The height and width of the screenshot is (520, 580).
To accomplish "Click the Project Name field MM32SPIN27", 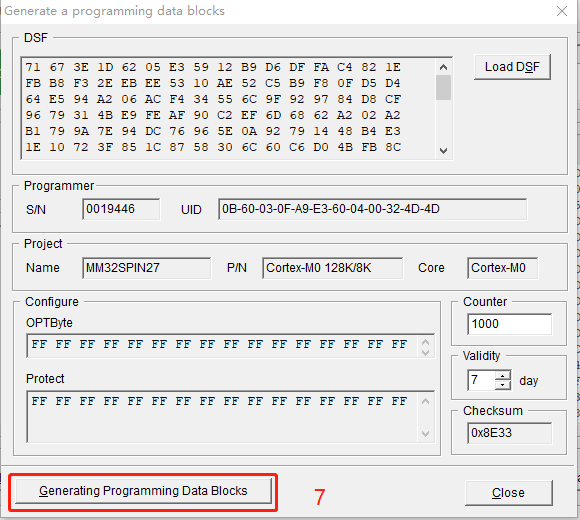I will (146, 268).
